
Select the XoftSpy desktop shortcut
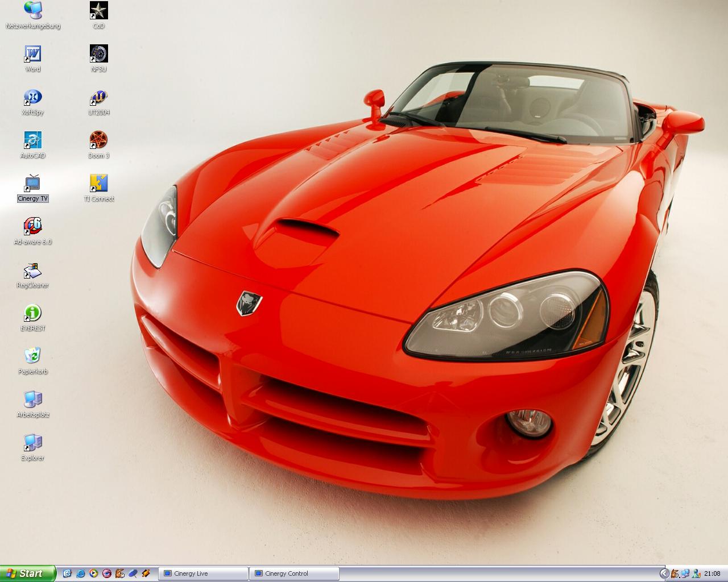pos(32,97)
